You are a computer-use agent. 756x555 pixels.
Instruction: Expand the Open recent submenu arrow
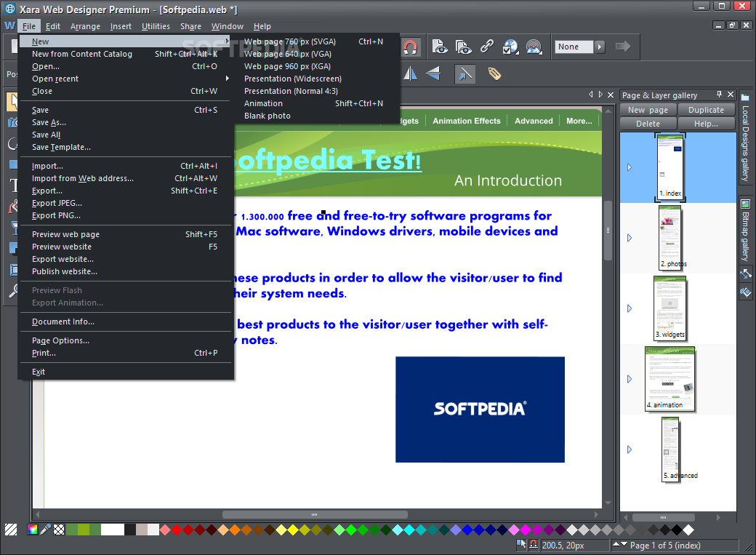tap(227, 78)
